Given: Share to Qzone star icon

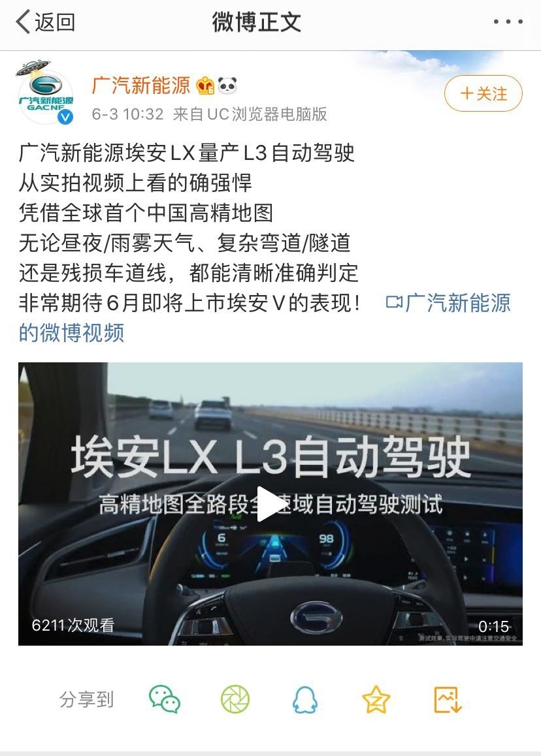Looking at the screenshot, I should pos(376,700).
